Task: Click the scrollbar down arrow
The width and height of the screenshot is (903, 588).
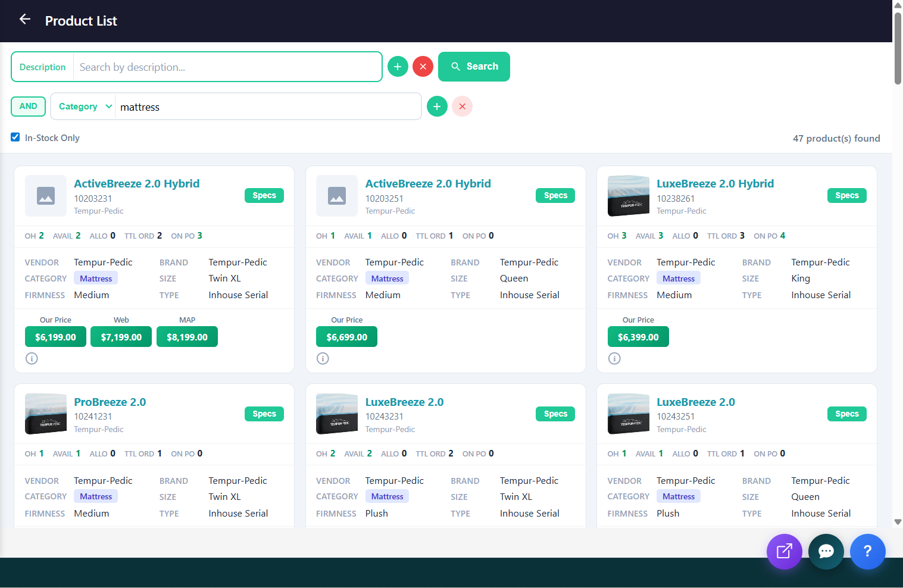Action: [x=898, y=522]
